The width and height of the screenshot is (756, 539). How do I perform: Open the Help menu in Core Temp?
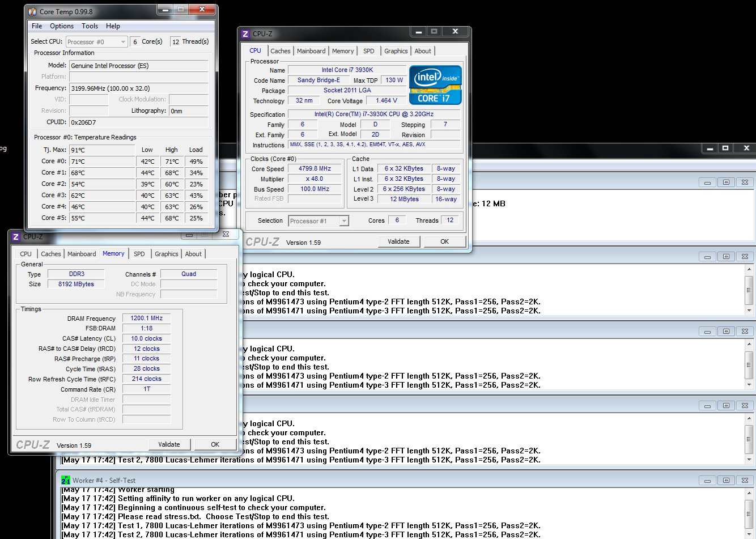pyautogui.click(x=113, y=26)
